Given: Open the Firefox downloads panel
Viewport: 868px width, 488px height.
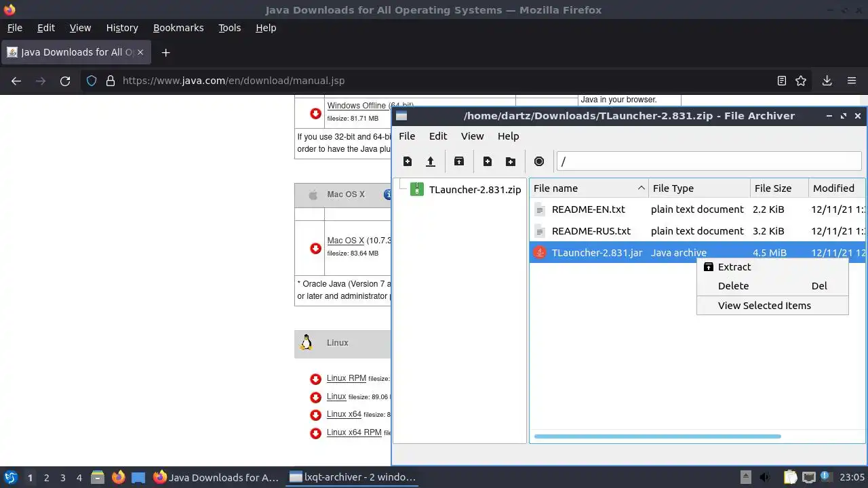Looking at the screenshot, I should (x=827, y=81).
